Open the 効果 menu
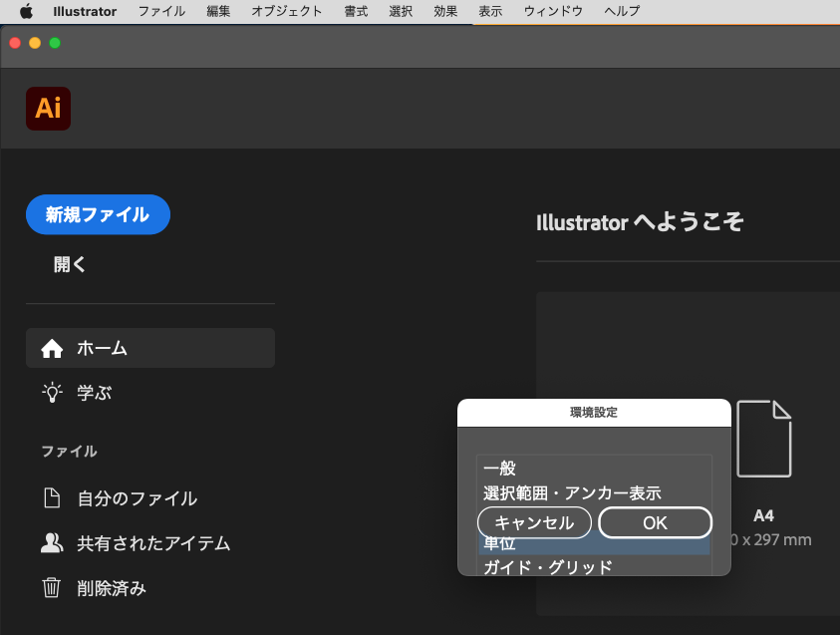 (x=445, y=11)
